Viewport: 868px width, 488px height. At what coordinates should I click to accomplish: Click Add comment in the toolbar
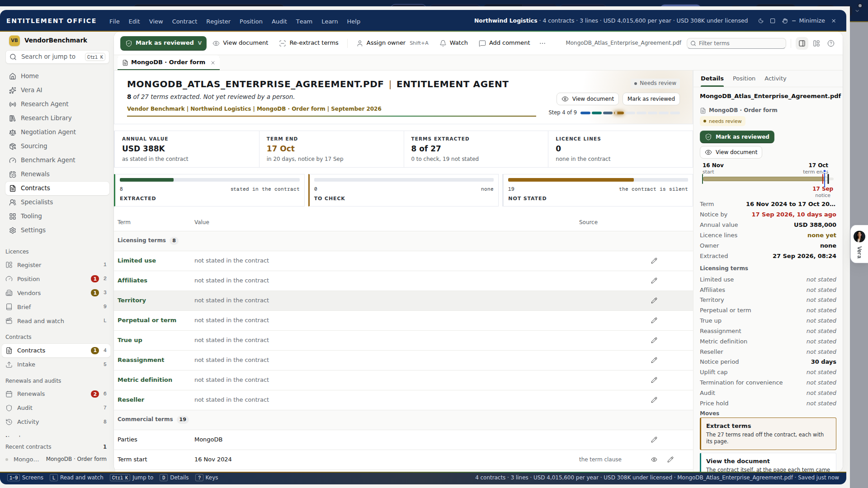(x=505, y=43)
